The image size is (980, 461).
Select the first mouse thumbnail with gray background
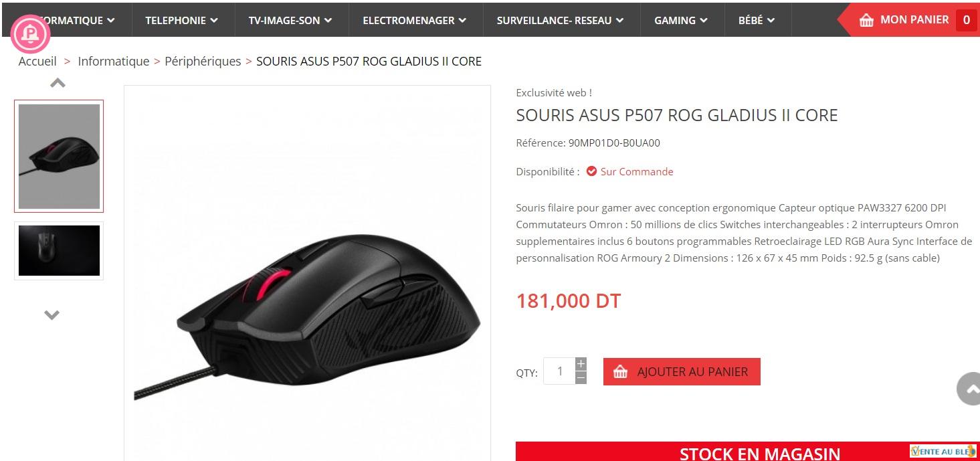click(59, 156)
